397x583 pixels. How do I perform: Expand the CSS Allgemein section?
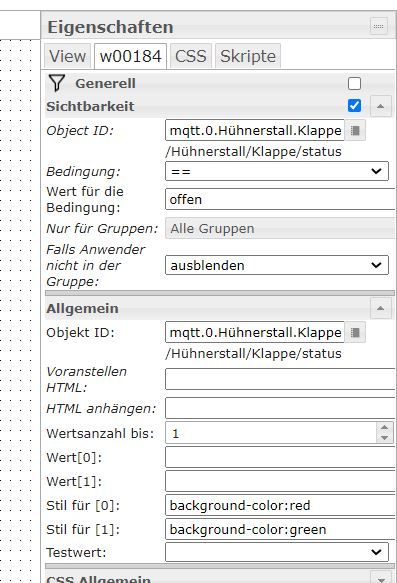(380, 578)
